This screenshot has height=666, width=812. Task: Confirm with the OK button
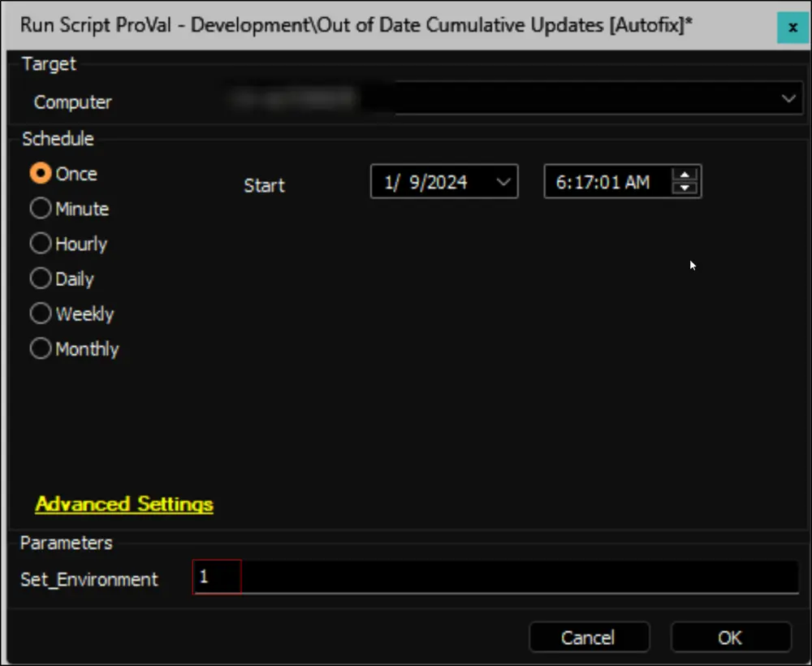click(730, 637)
